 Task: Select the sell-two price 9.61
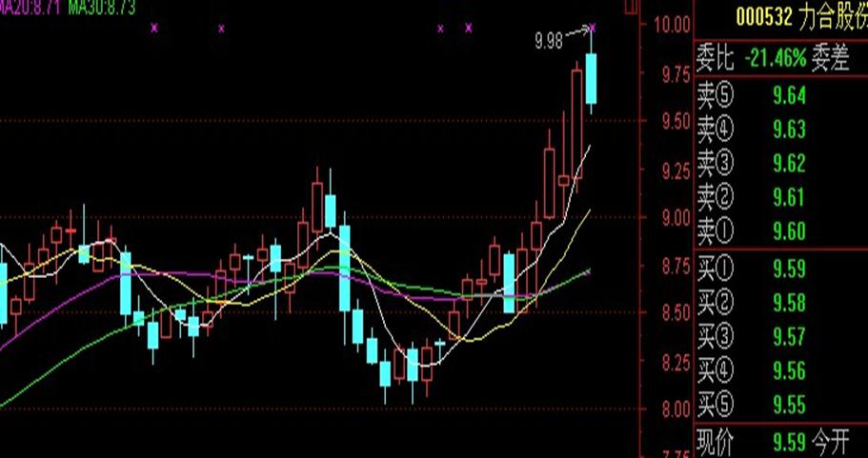[789, 197]
